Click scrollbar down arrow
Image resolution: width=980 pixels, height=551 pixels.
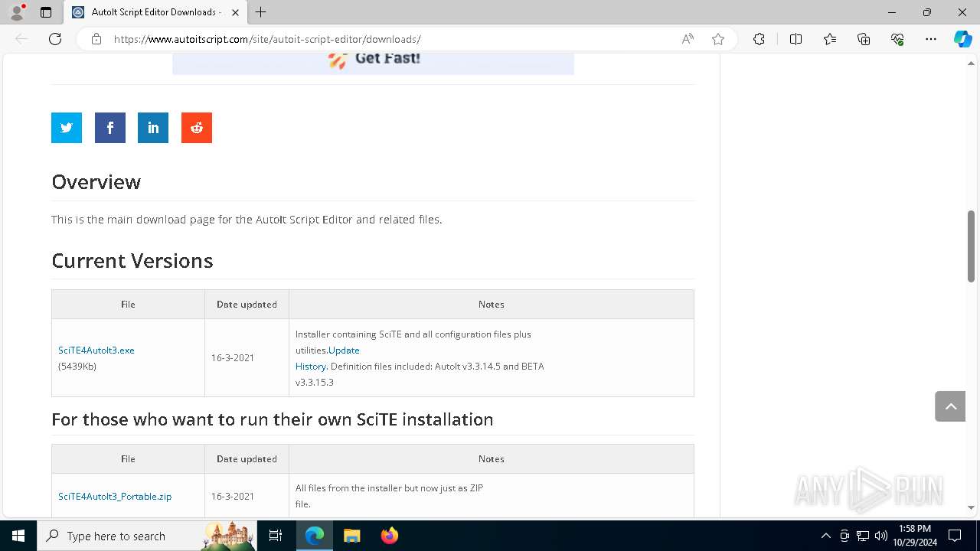coord(972,507)
